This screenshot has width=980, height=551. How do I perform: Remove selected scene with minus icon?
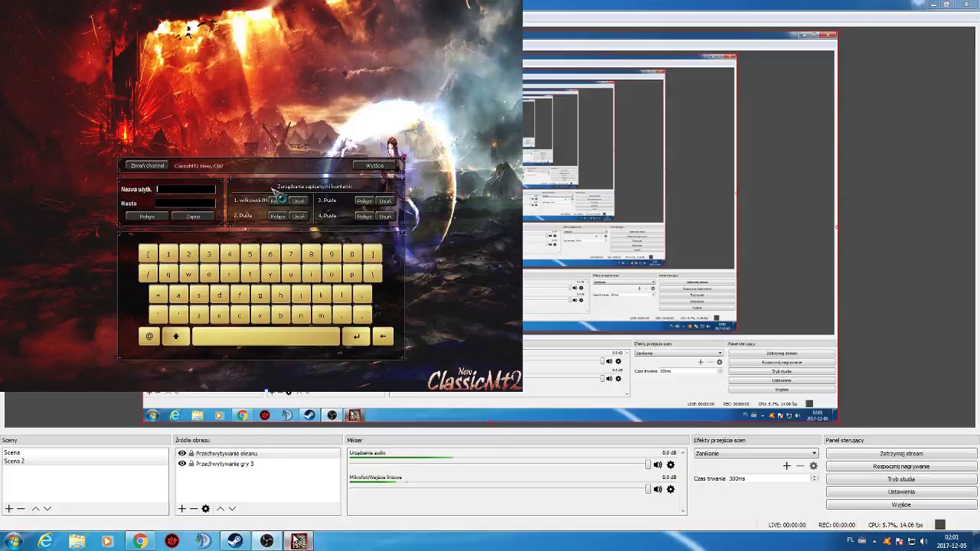point(21,508)
